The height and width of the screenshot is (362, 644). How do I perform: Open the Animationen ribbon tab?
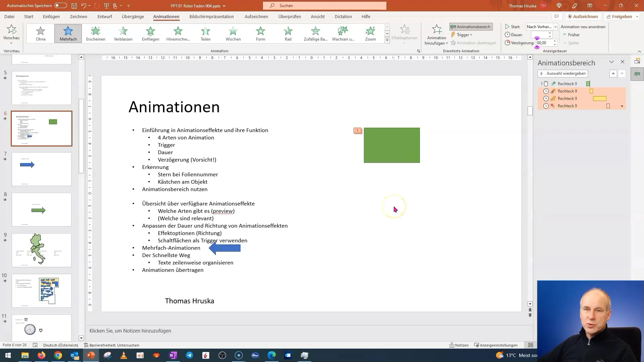click(x=166, y=16)
